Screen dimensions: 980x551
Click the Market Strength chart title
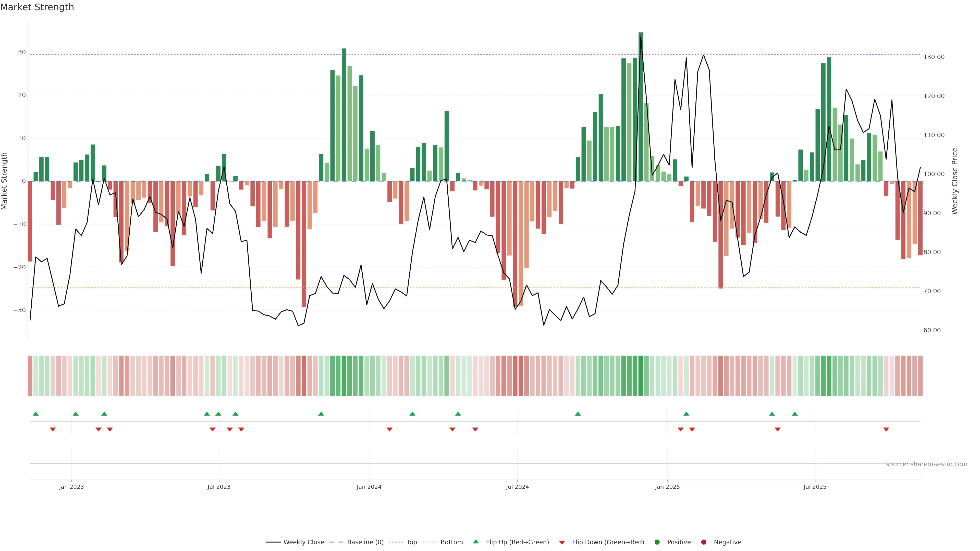click(x=37, y=7)
